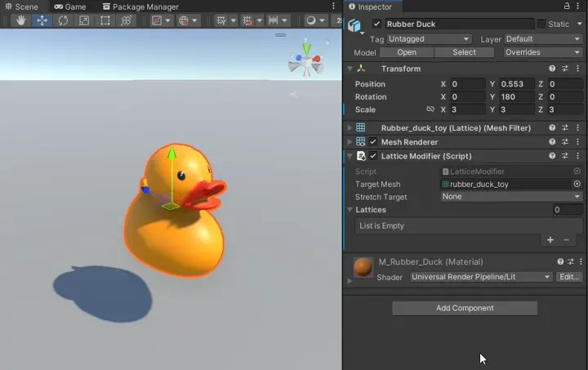Click the Lattices count field

point(568,210)
